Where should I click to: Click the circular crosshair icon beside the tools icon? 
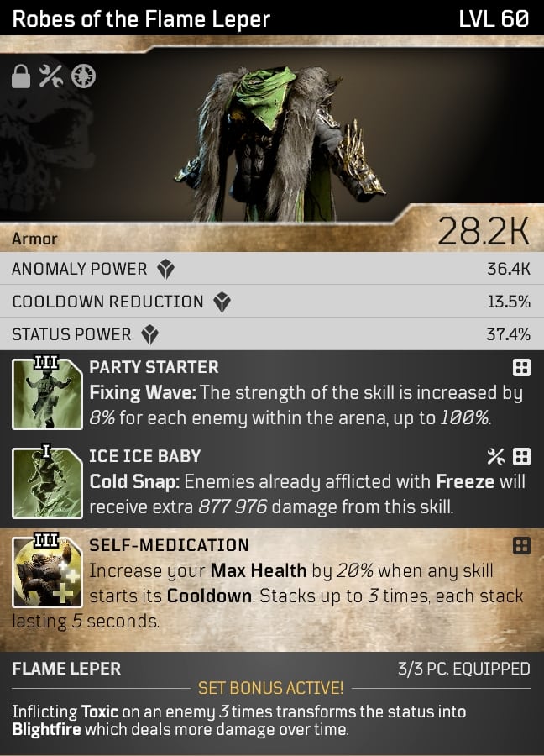point(83,76)
